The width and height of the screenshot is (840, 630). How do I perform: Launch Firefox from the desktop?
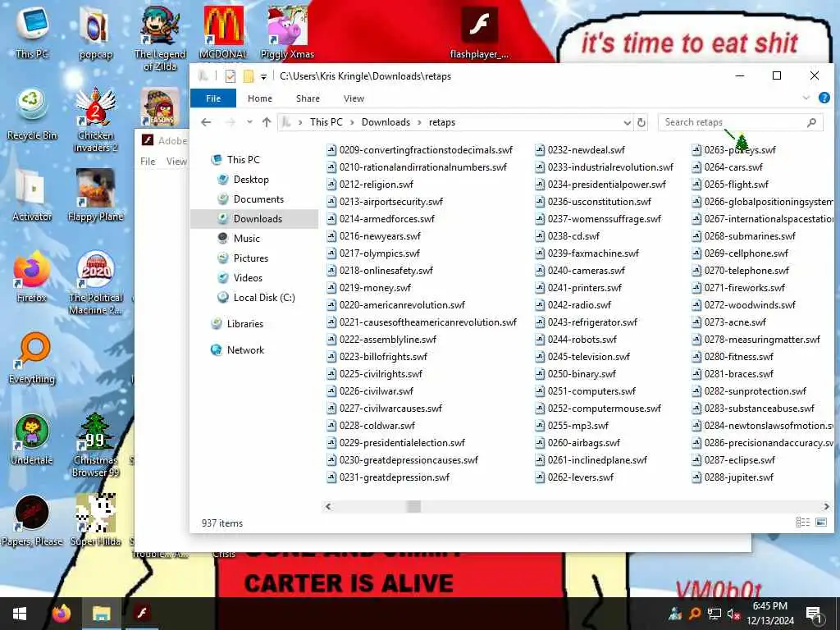point(32,276)
